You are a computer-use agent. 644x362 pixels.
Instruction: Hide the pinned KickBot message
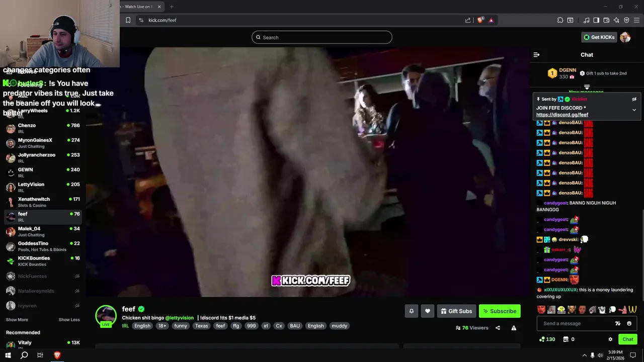[634, 100]
